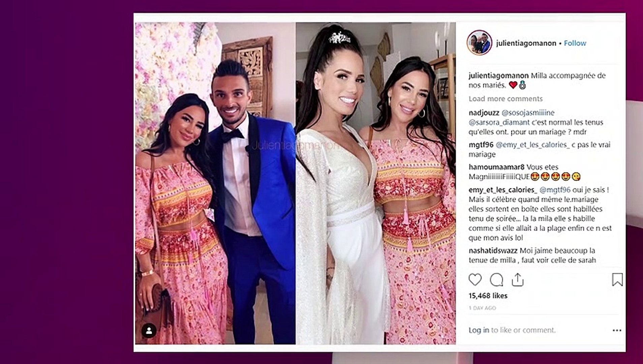View the 15,468 likes list
The width and height of the screenshot is (643, 364).
point(488,296)
